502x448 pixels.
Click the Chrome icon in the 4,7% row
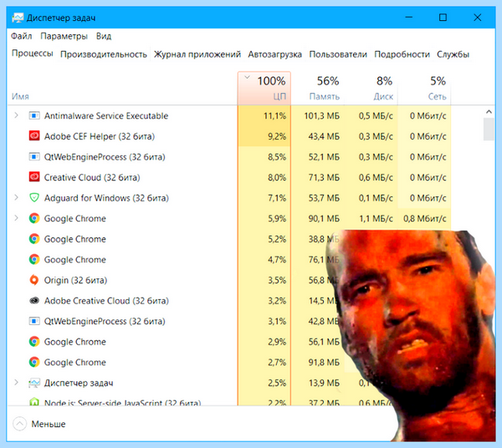coord(34,259)
